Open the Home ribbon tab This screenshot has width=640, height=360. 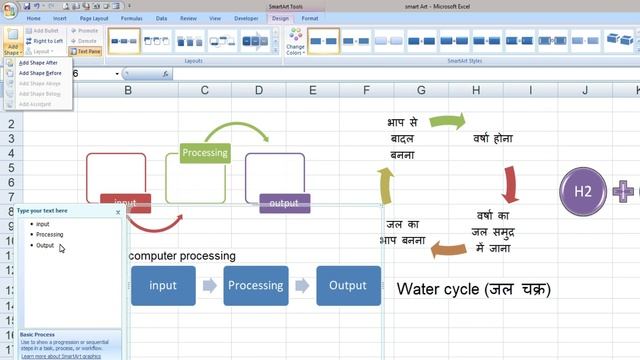click(x=33, y=18)
